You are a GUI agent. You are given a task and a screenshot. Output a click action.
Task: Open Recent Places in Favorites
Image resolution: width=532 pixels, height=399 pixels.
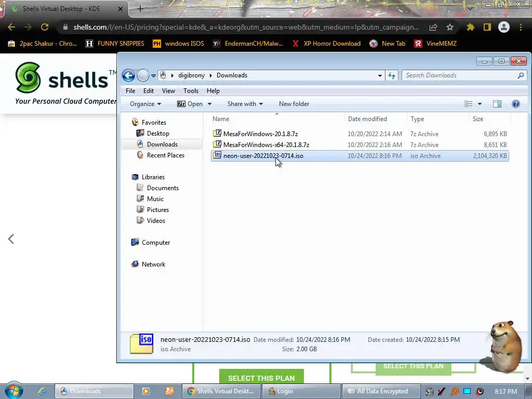click(x=165, y=155)
